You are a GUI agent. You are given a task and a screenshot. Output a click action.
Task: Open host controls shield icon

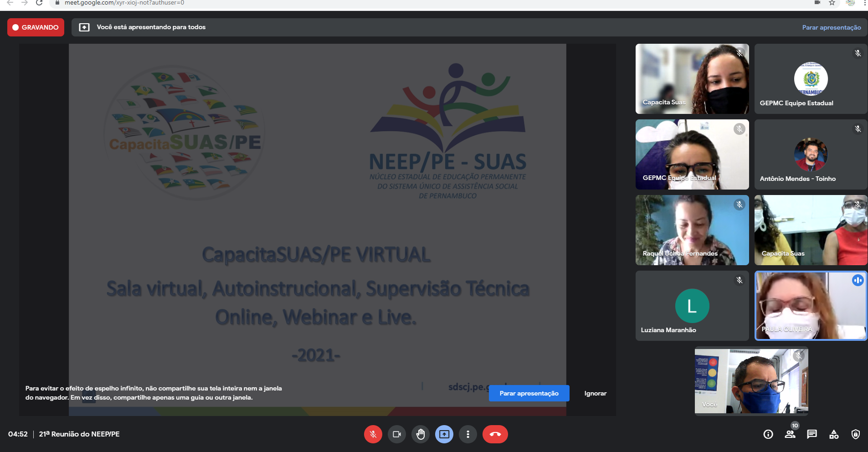pyautogui.click(x=856, y=434)
